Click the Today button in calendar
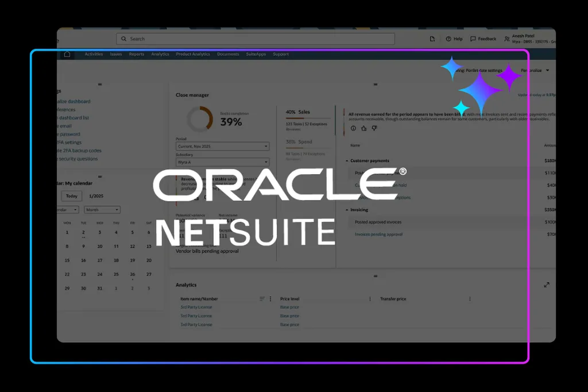 point(72,196)
